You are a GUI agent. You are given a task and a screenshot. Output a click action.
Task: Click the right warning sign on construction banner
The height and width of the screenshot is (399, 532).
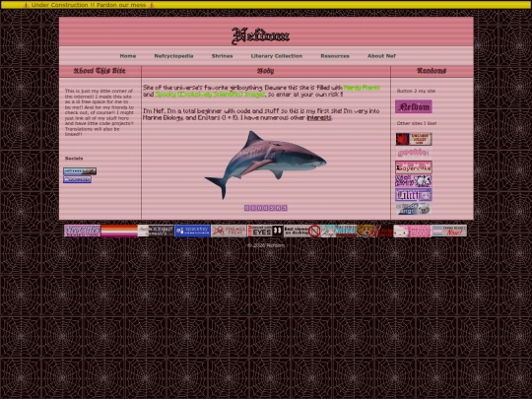[152, 5]
